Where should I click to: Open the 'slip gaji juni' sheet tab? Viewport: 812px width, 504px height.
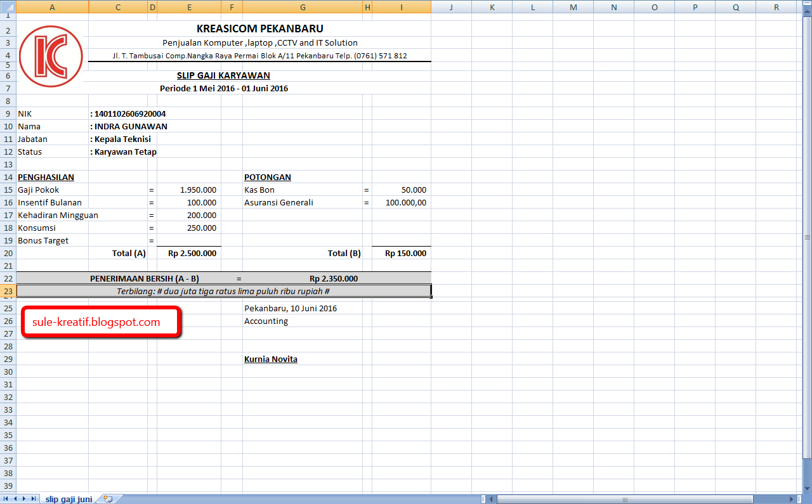point(69,499)
